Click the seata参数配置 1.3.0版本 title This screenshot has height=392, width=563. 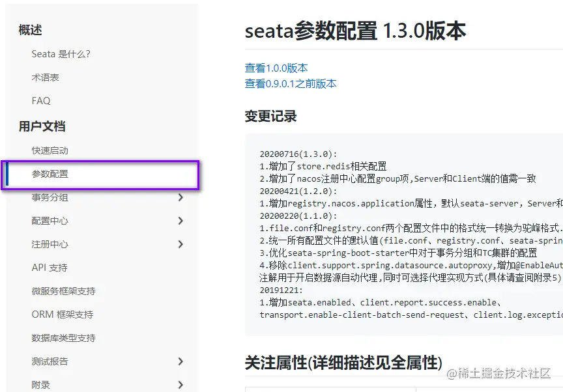[x=355, y=31]
